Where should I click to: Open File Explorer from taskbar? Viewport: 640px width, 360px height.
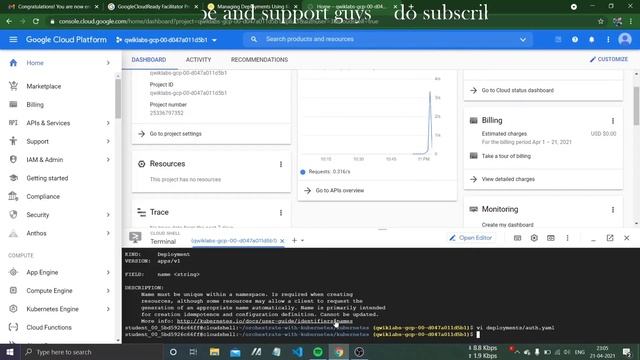tap(214, 352)
